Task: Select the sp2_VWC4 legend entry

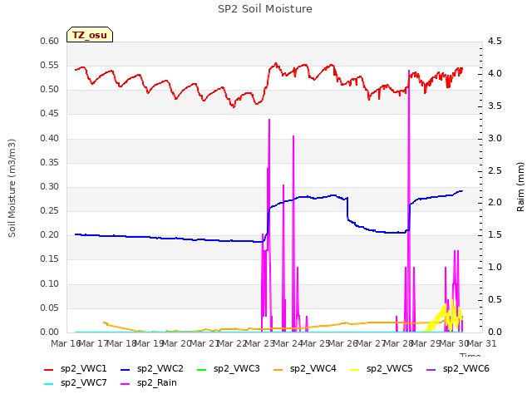Action: [305, 369]
